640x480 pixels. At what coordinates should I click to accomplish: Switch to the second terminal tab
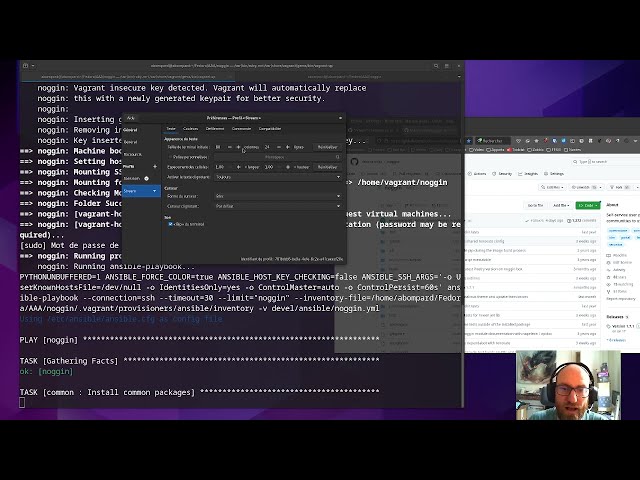click(345, 76)
